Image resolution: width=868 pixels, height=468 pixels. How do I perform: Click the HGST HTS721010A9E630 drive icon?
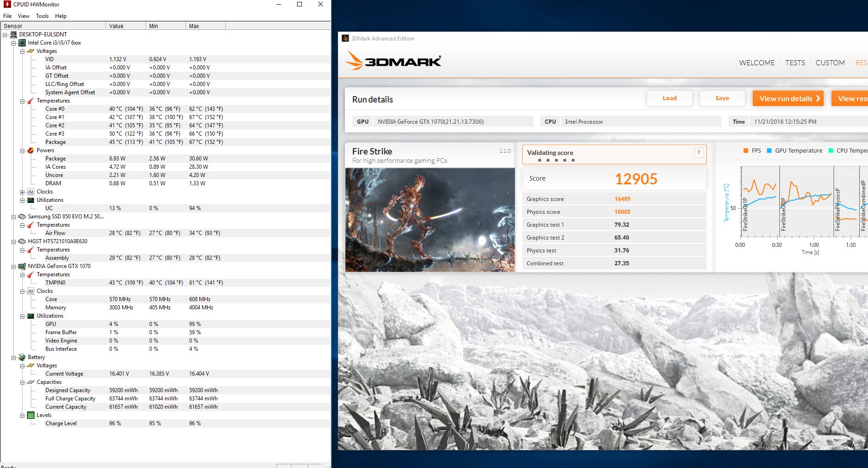click(x=22, y=241)
